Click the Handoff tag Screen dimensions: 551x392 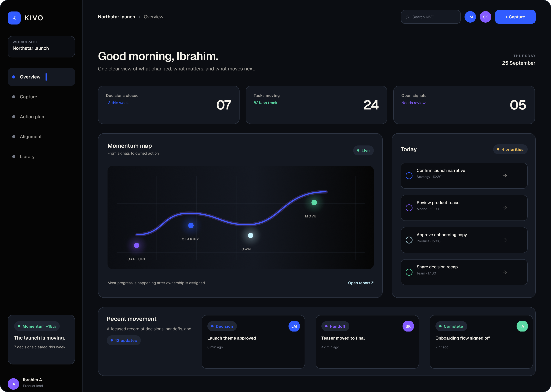point(335,326)
